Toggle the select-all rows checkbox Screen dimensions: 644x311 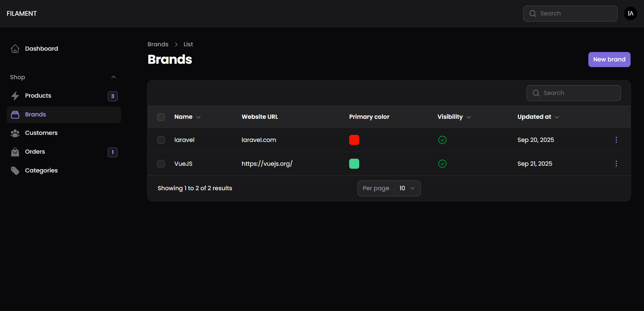click(161, 117)
